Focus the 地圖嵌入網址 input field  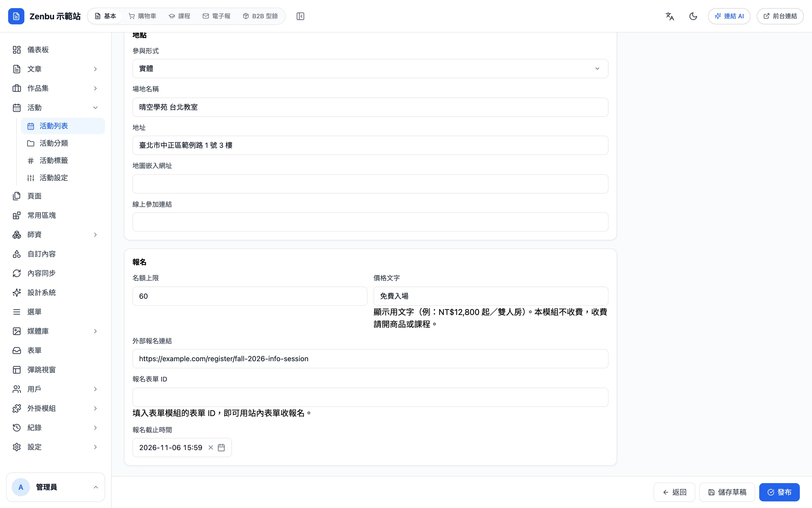(x=370, y=184)
